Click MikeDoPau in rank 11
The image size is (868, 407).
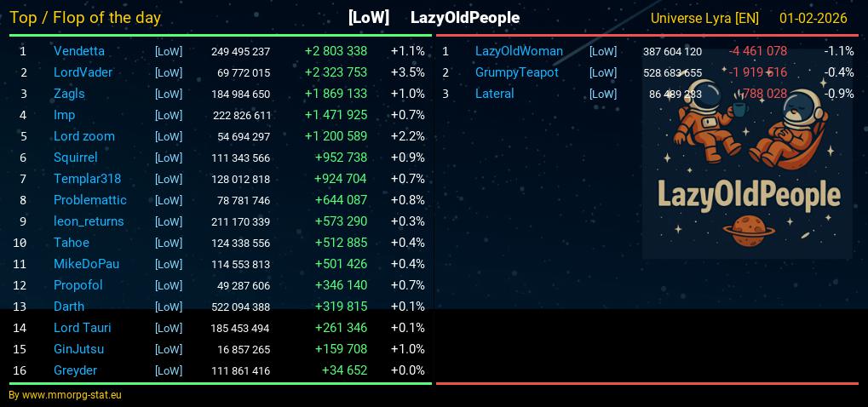(x=86, y=264)
